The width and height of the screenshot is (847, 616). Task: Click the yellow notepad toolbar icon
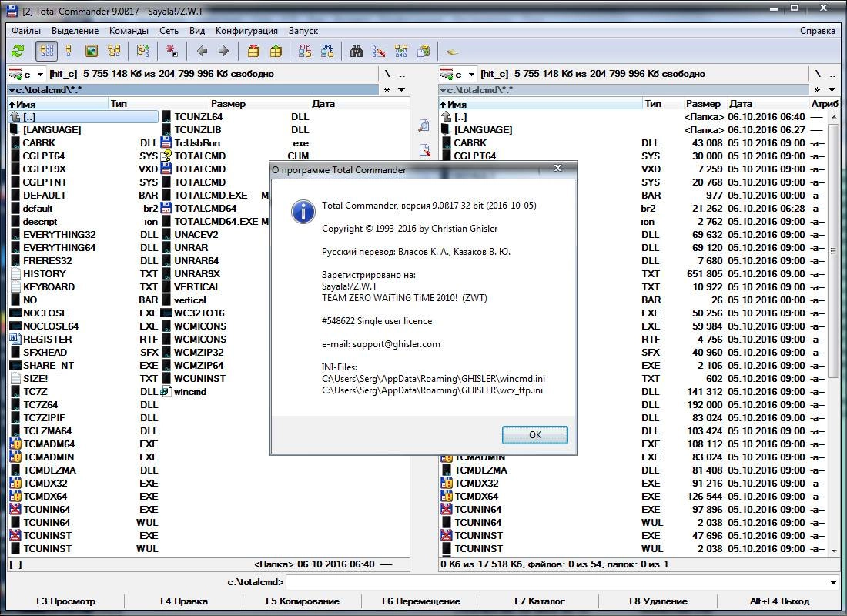[x=453, y=52]
